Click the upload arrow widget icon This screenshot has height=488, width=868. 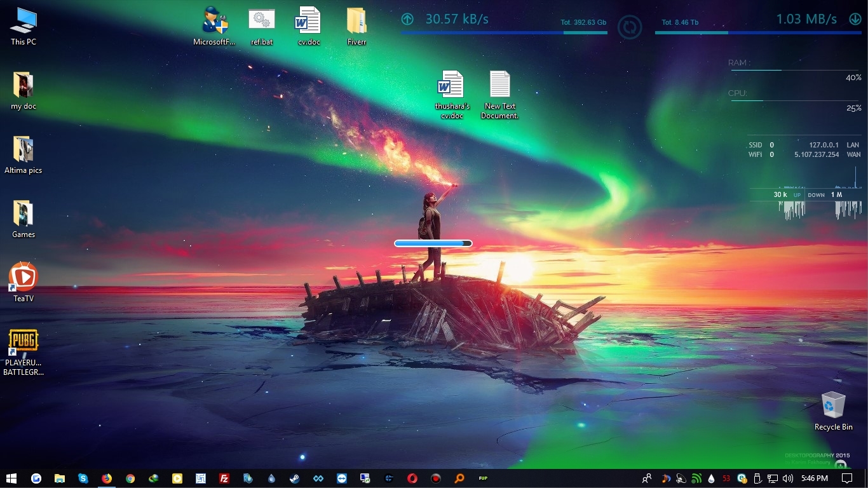coord(407,19)
